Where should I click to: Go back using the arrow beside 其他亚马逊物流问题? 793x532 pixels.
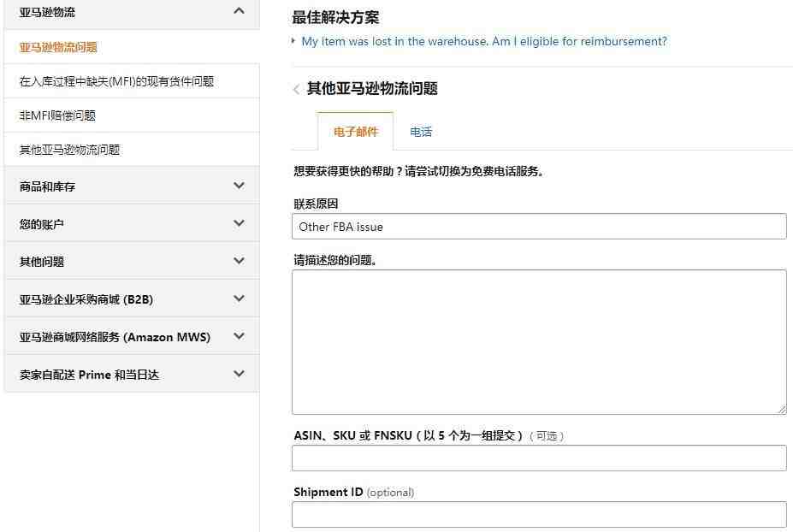coord(296,90)
